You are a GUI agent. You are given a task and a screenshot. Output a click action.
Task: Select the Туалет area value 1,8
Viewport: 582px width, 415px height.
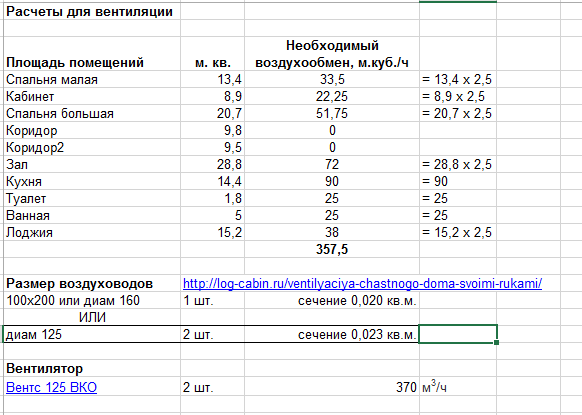pyautogui.click(x=213, y=198)
